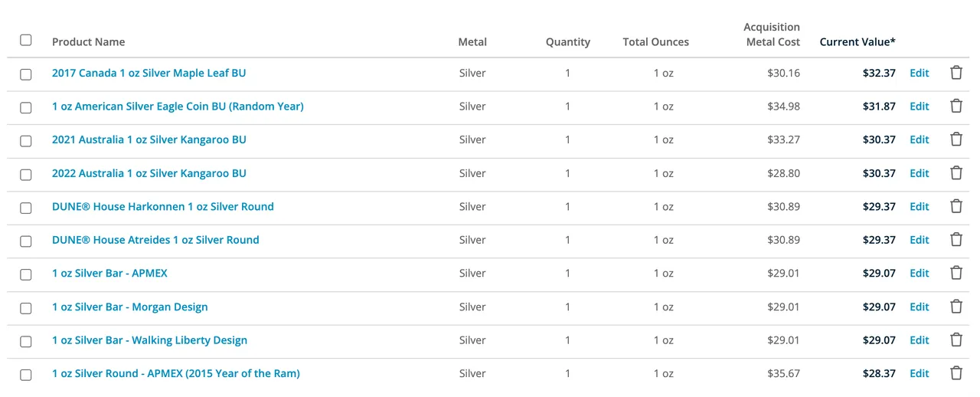980x397 pixels.
Task: Click Edit for 2021 Australia Silver Kangaroo
Action: pos(919,139)
